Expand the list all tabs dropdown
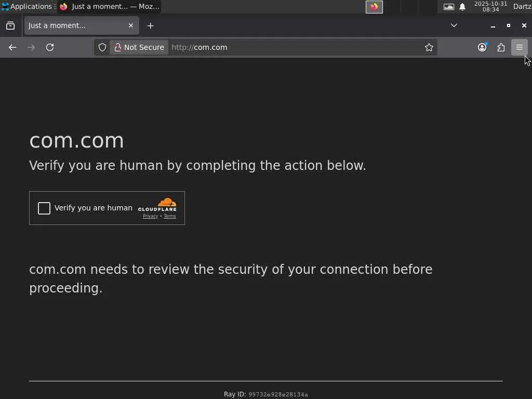 454,25
